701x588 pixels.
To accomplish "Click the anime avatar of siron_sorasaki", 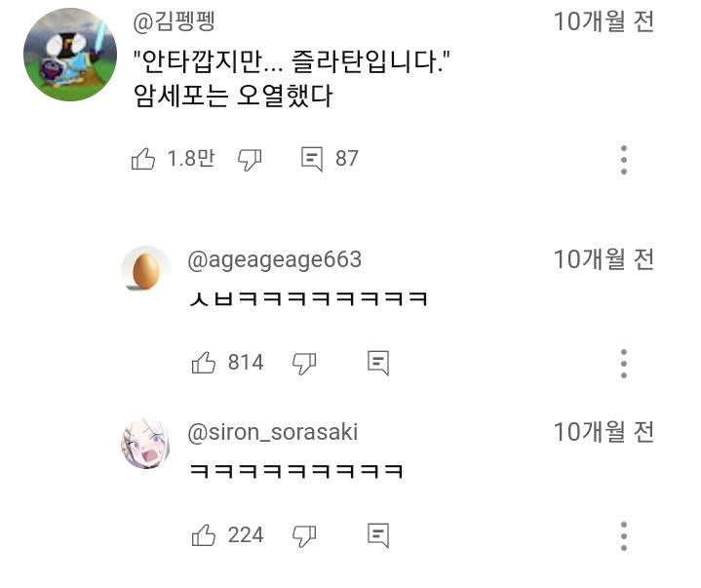I will (x=145, y=445).
